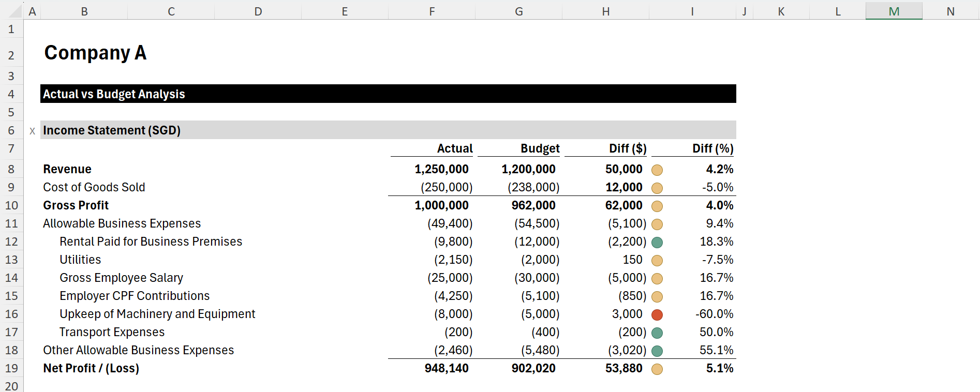Click the -60.0% upkeep variance cell
Screen dimensions: 980x392
715,314
